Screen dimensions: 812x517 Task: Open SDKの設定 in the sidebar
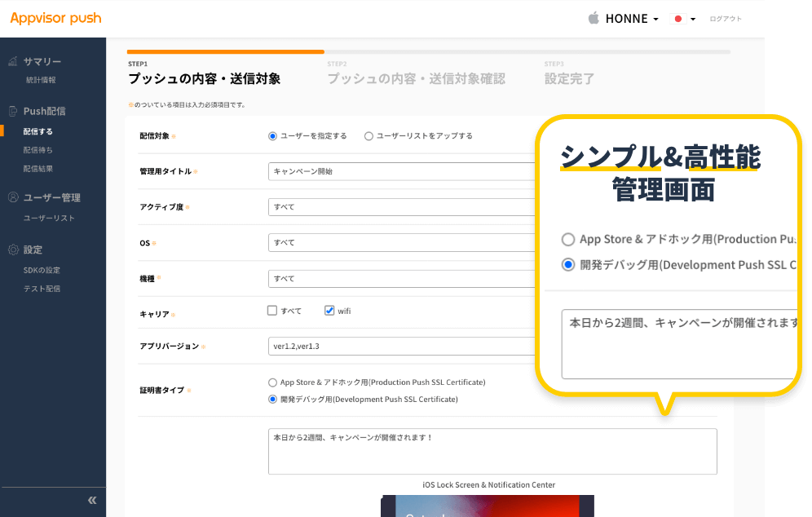(42, 270)
